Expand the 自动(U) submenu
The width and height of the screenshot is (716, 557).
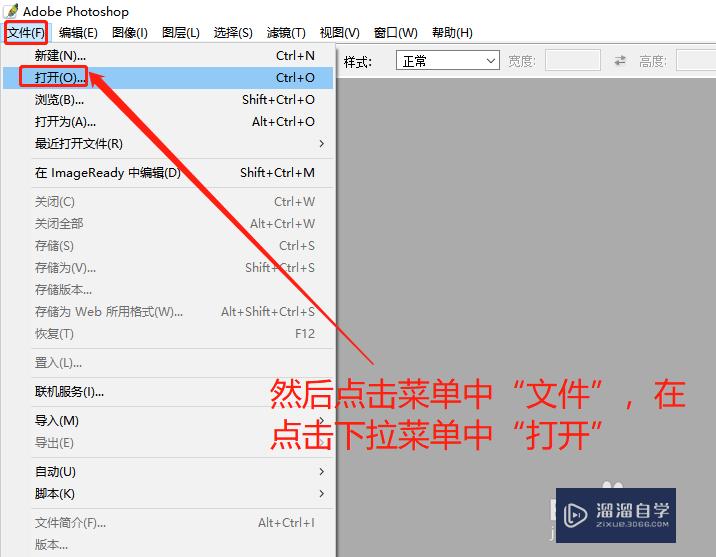pos(168,472)
